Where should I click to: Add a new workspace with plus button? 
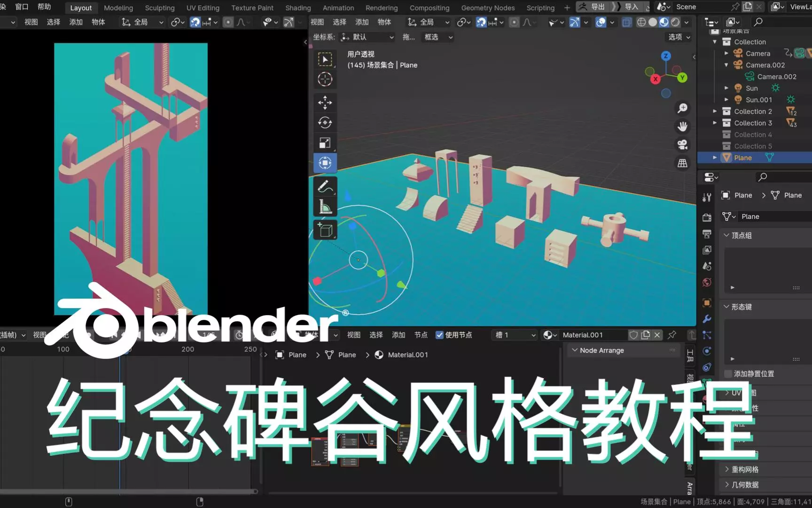[567, 8]
